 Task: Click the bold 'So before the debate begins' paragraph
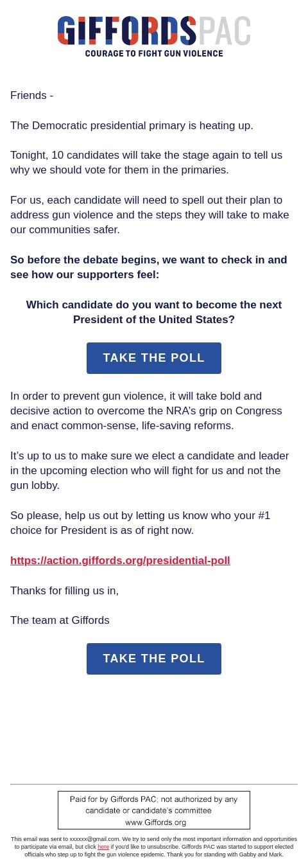[149, 267]
